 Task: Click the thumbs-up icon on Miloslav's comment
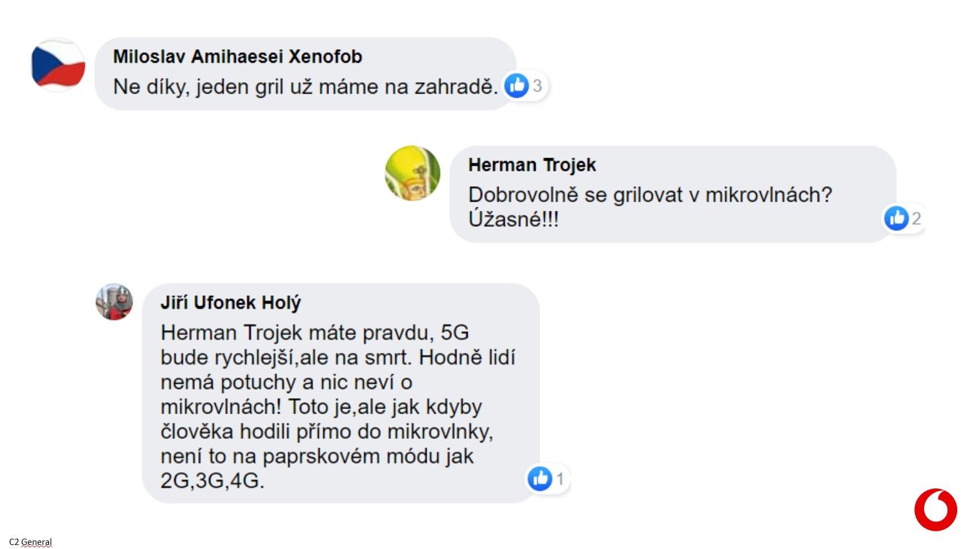click(517, 86)
